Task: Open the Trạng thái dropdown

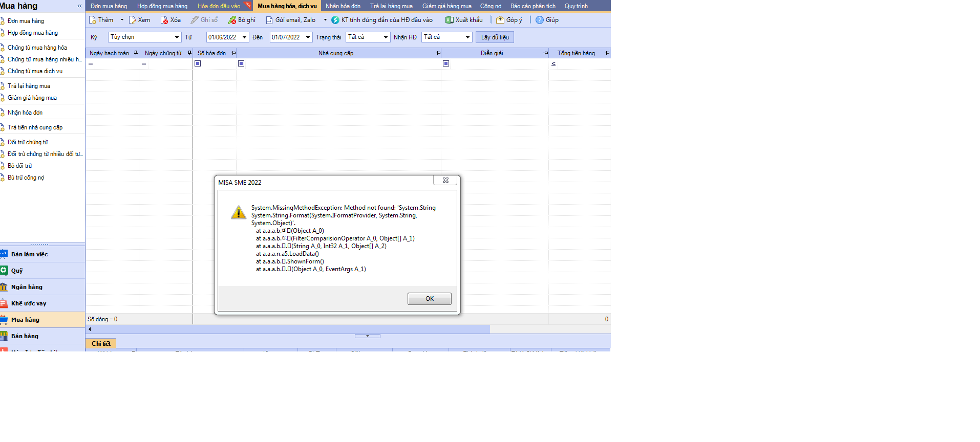Action: click(x=386, y=37)
